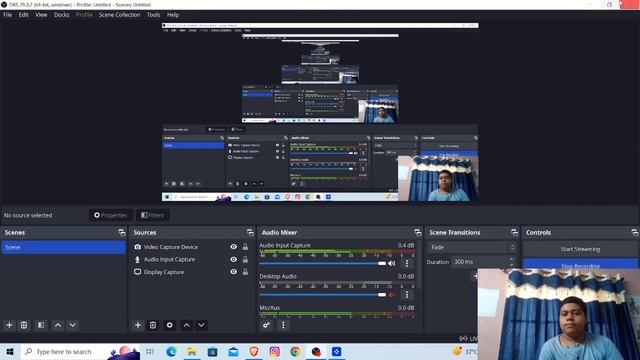Unmute Desktop Audio red speaker icon
The image size is (640, 360).
point(392,294)
